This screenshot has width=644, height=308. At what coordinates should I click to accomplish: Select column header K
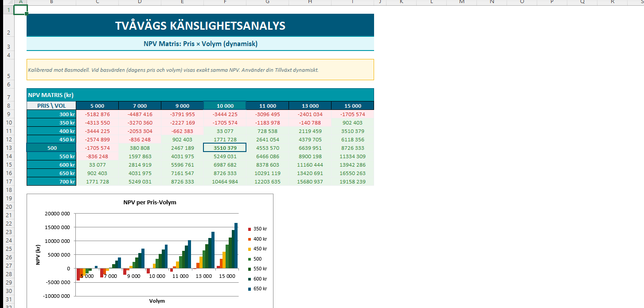point(401,2)
